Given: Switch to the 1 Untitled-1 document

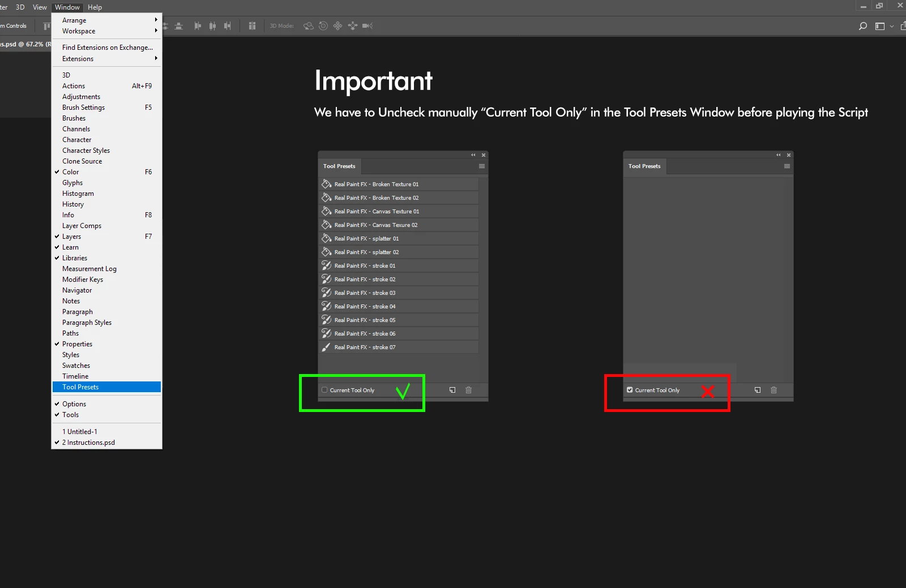Looking at the screenshot, I should [x=106, y=432].
